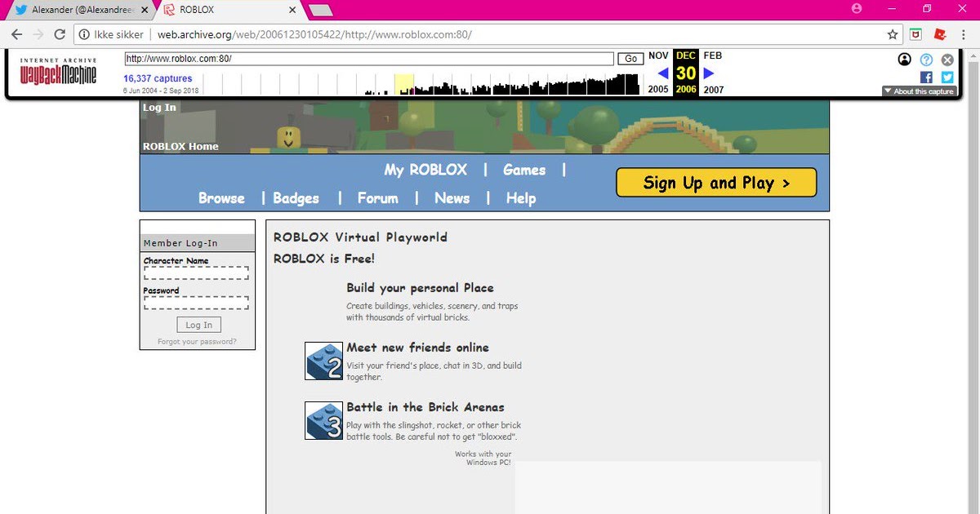Image resolution: width=980 pixels, height=514 pixels.
Task: Open the Help menu item
Action: [x=521, y=197]
